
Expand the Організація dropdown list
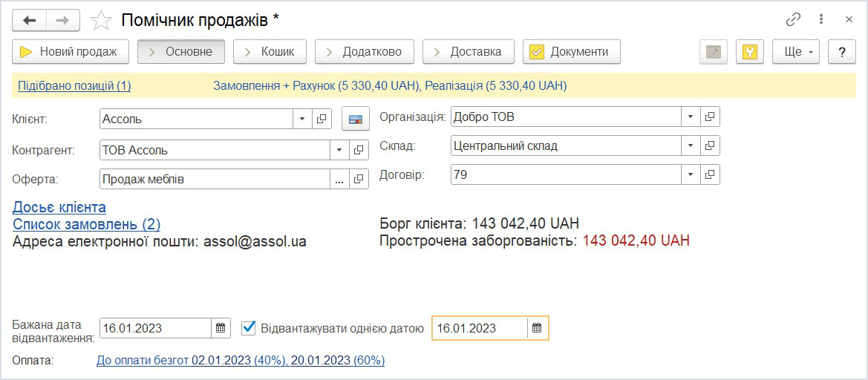click(691, 117)
